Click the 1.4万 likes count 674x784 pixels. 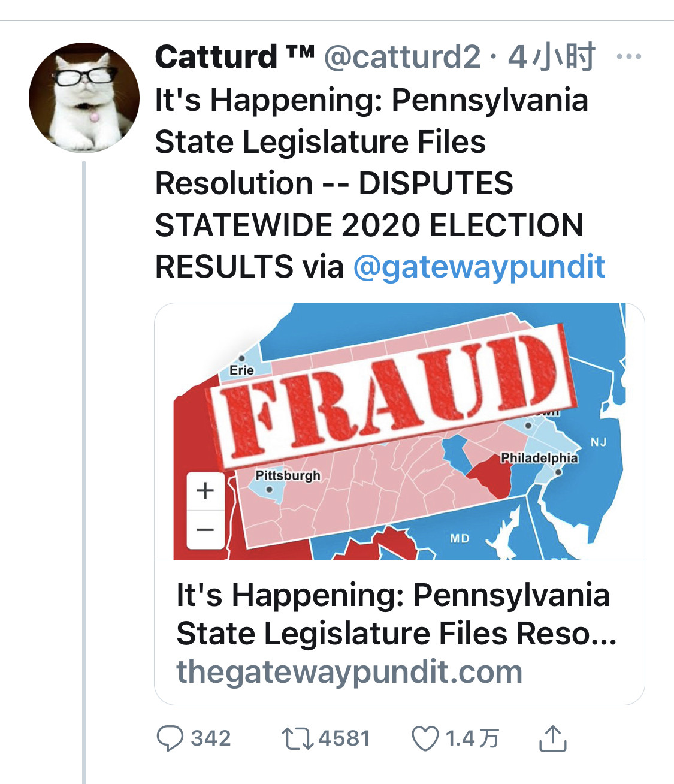[x=472, y=738]
